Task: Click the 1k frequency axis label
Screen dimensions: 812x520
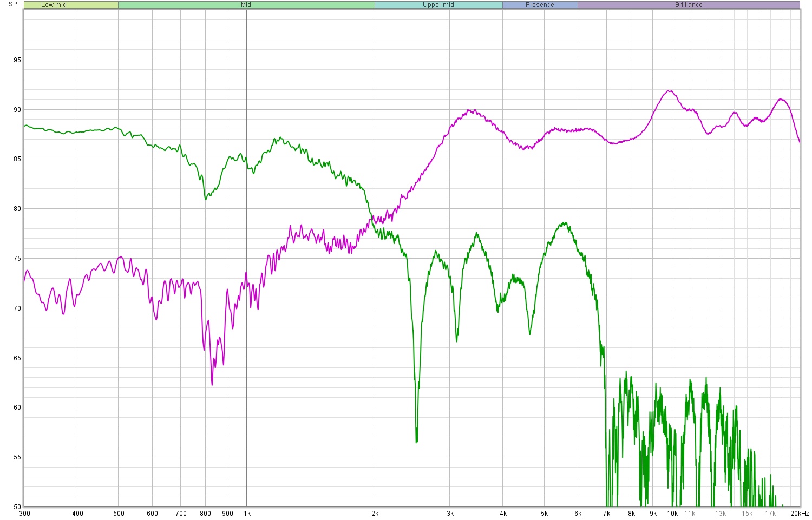Action: pos(247,514)
